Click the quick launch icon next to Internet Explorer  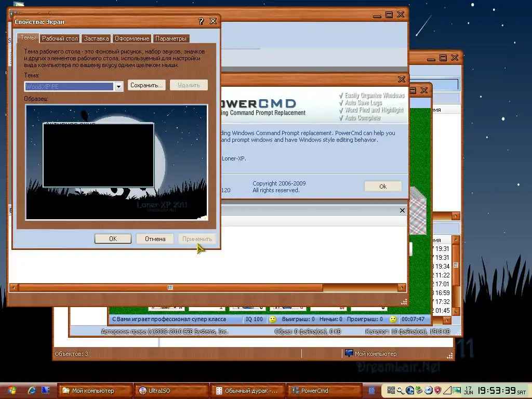46,390
